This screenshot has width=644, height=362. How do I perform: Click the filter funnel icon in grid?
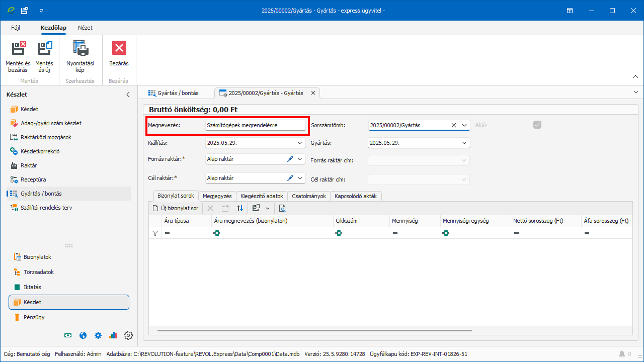[155, 233]
